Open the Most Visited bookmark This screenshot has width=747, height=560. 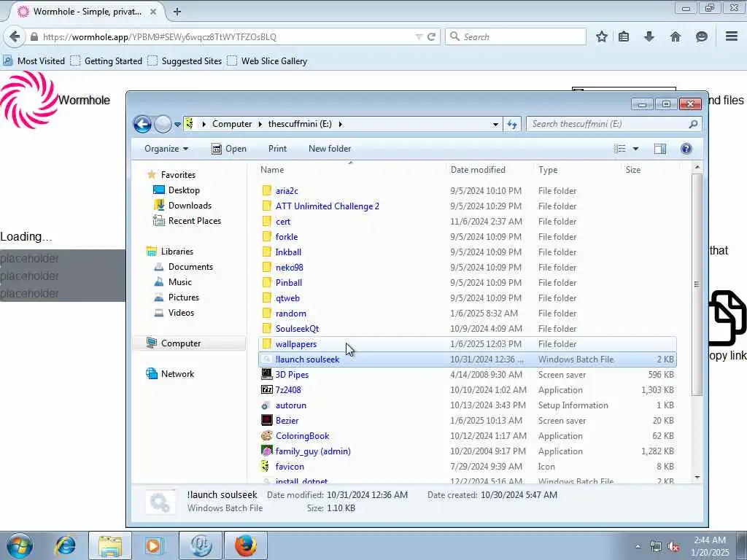(x=34, y=61)
